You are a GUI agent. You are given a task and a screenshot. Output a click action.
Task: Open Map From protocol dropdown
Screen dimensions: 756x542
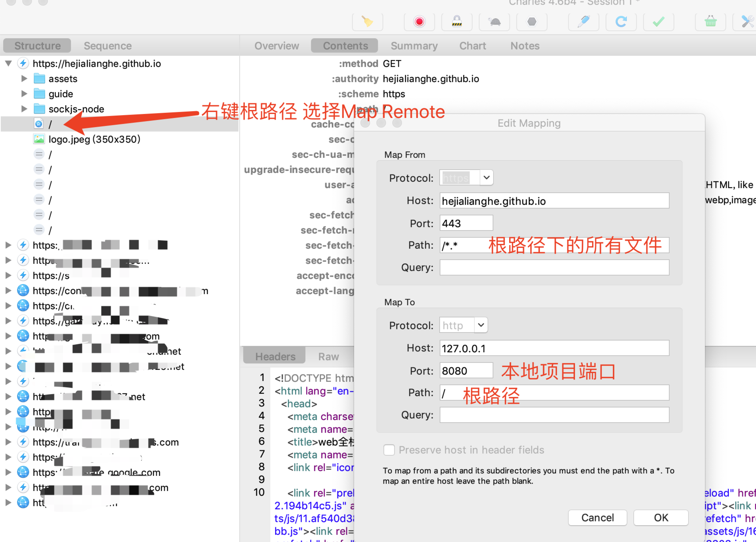point(486,178)
